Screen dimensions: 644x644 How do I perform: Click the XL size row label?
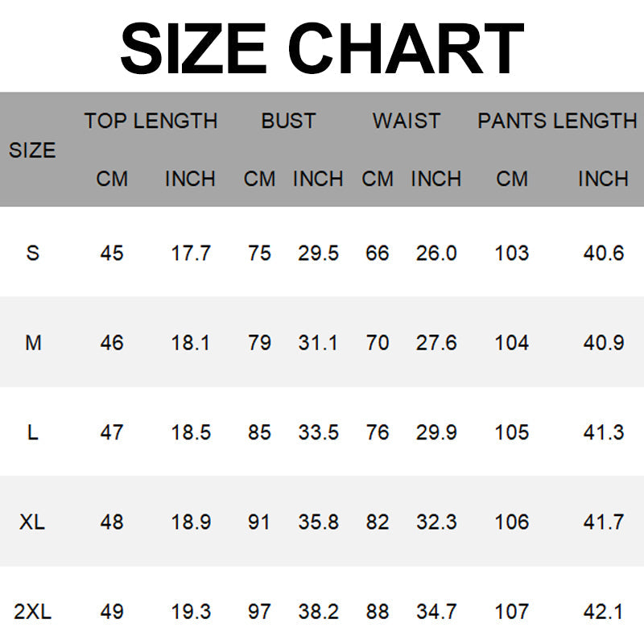point(32,522)
